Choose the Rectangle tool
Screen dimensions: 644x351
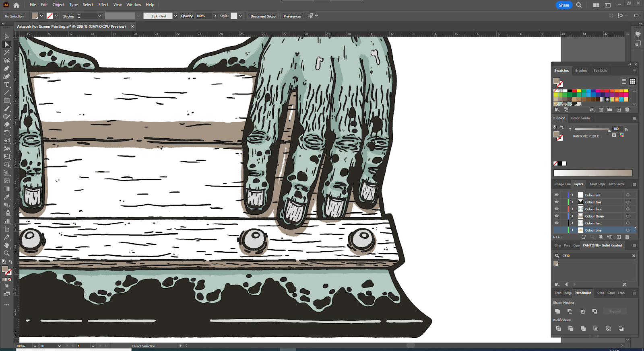click(7, 101)
